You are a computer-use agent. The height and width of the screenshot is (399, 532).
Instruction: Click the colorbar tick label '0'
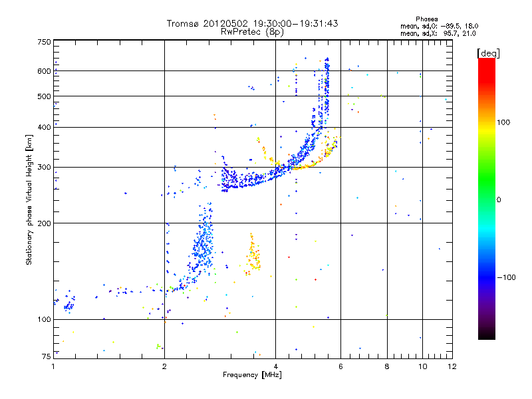pos(499,200)
